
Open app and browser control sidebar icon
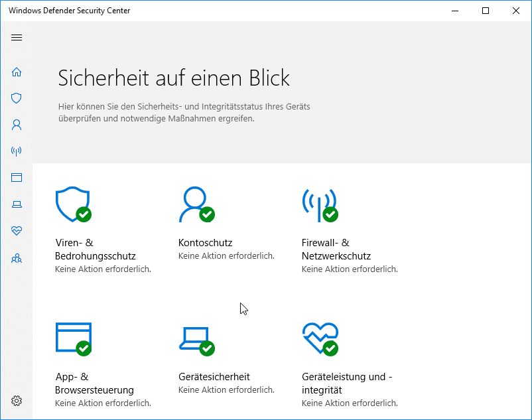(17, 177)
